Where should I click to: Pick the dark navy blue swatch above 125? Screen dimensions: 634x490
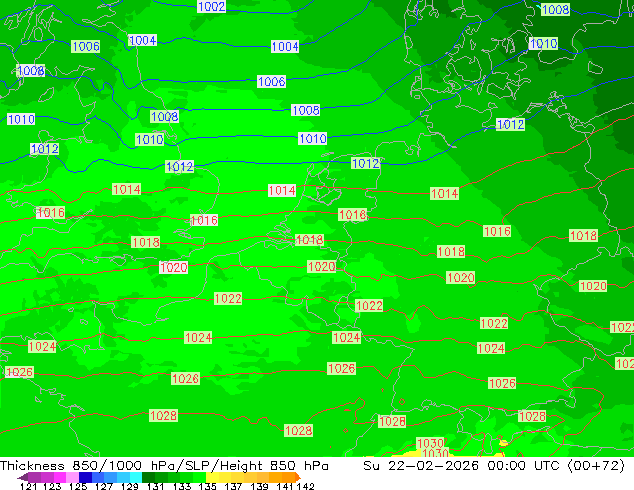coord(85,477)
